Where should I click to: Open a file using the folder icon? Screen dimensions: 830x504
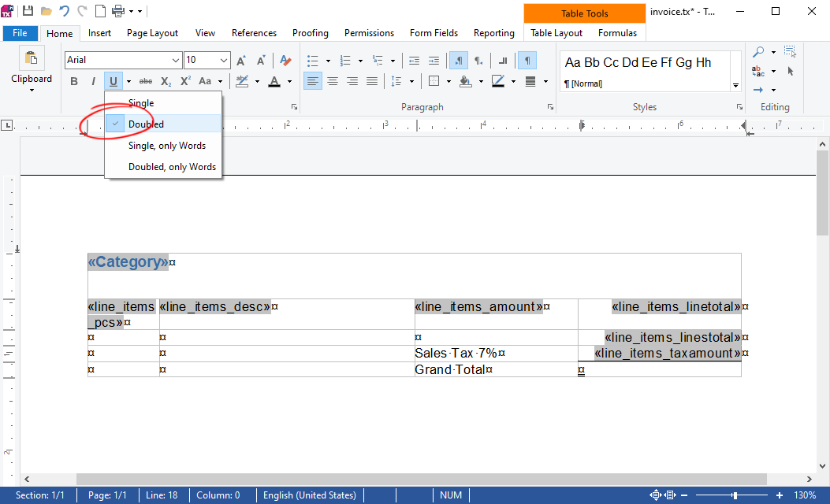point(46,11)
